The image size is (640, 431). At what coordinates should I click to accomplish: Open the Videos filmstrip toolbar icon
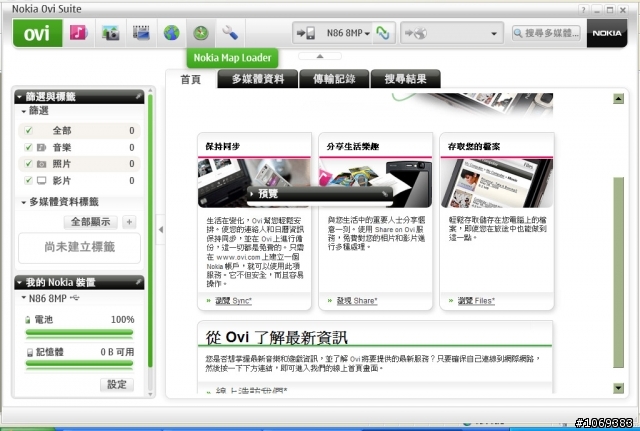(x=141, y=33)
